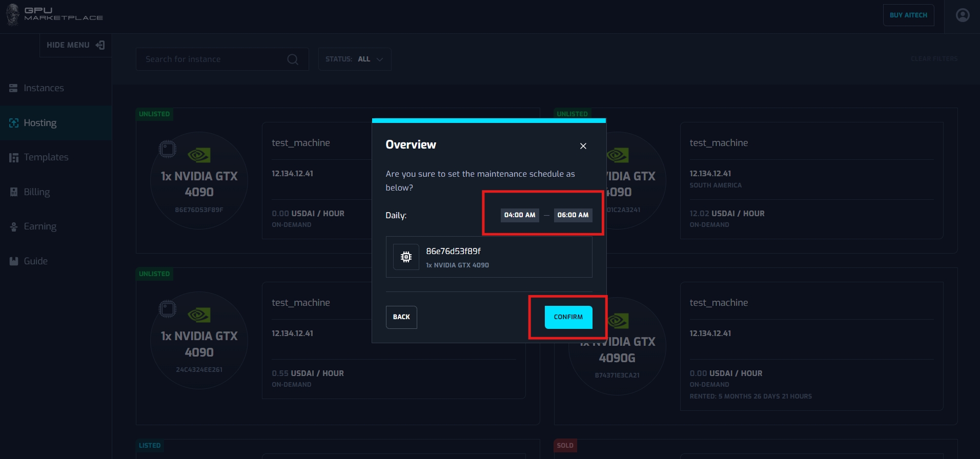Click the Hide Menu collapse icon

(x=100, y=45)
